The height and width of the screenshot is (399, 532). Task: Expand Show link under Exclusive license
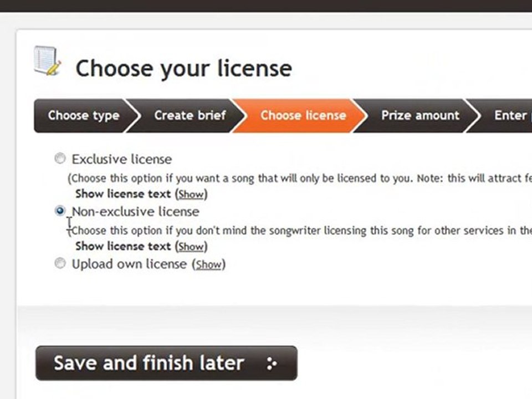click(x=191, y=194)
